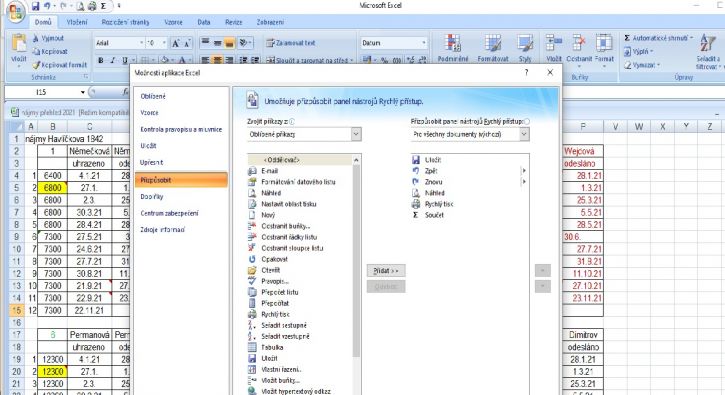
Task: Click the dialog help question mark
Action: [x=526, y=73]
